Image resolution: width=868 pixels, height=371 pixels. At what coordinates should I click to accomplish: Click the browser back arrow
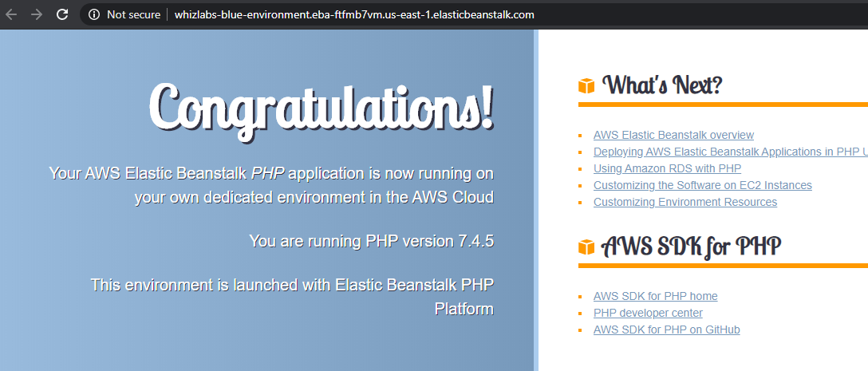click(10, 14)
